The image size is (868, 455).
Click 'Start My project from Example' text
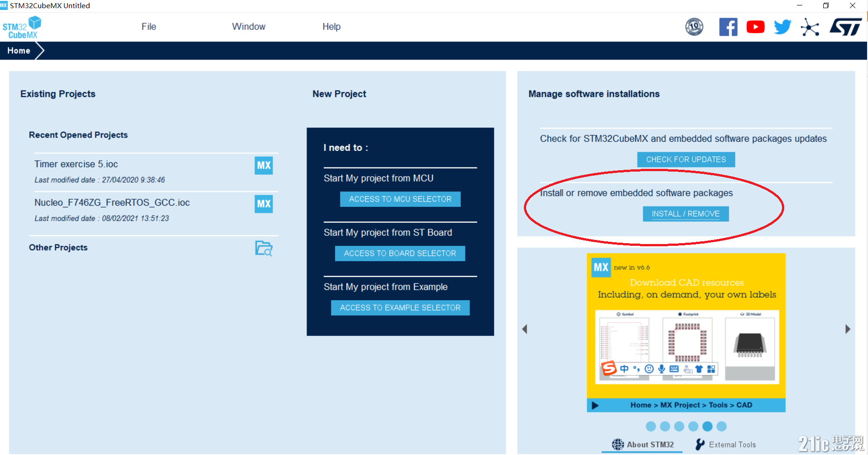(385, 287)
